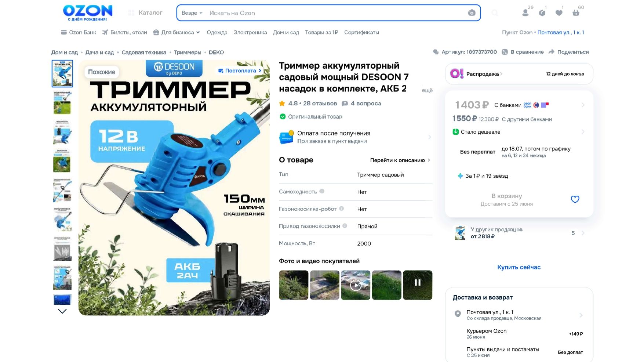
Task: Add product В сравнение
Action: (x=523, y=52)
